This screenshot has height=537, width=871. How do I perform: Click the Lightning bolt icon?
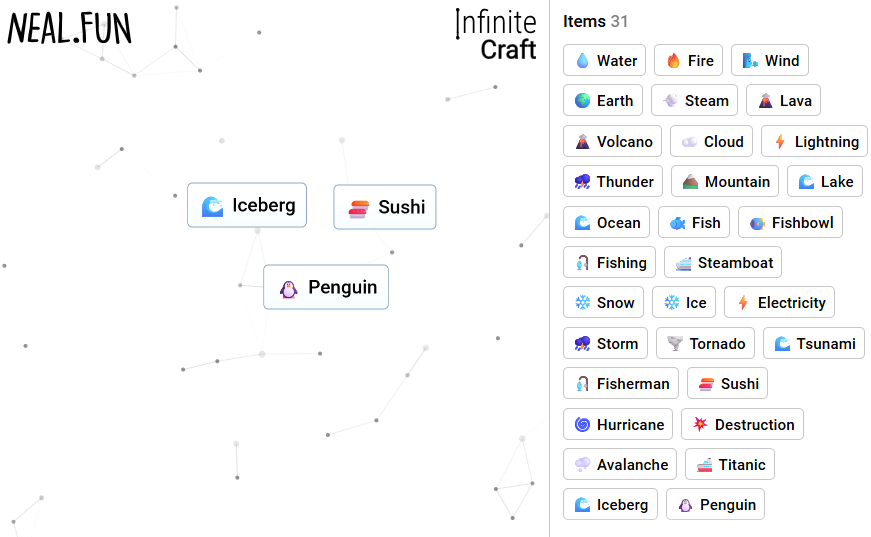point(780,142)
